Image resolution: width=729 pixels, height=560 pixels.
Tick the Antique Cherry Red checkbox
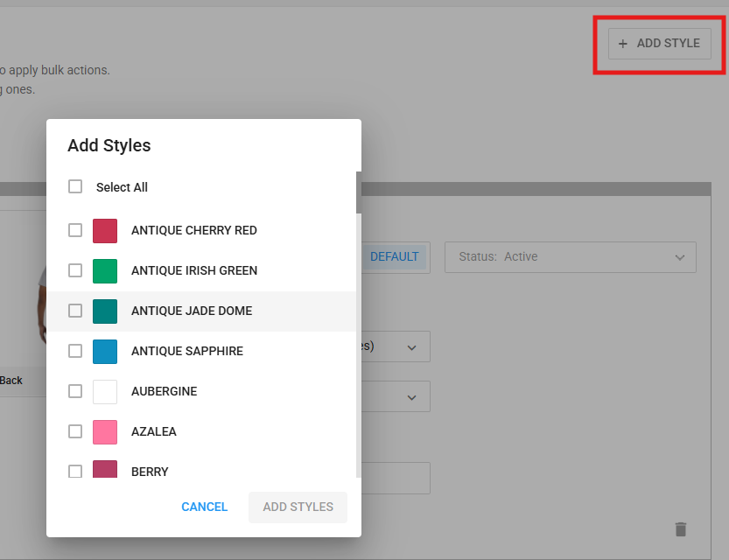tap(75, 230)
